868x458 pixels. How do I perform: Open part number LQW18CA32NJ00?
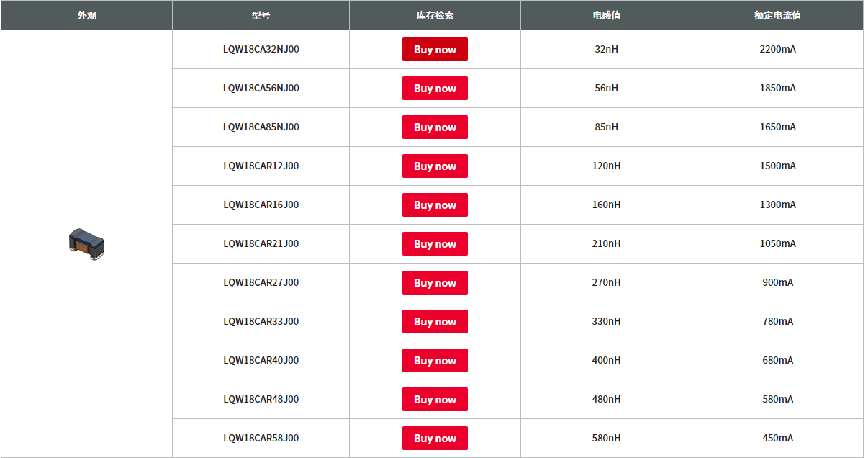pos(261,50)
